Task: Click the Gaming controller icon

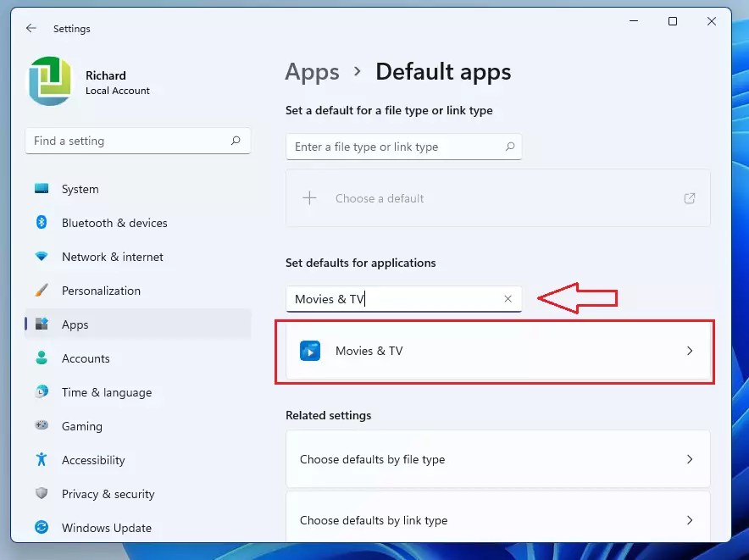Action: [x=42, y=424]
